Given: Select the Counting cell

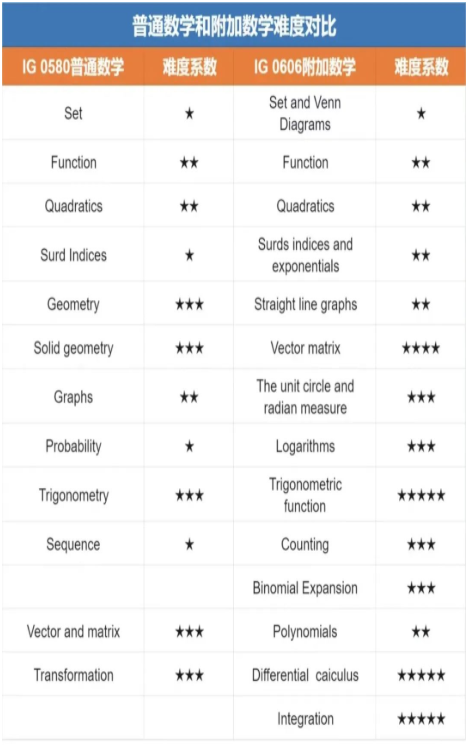Looking at the screenshot, I should point(305,544).
